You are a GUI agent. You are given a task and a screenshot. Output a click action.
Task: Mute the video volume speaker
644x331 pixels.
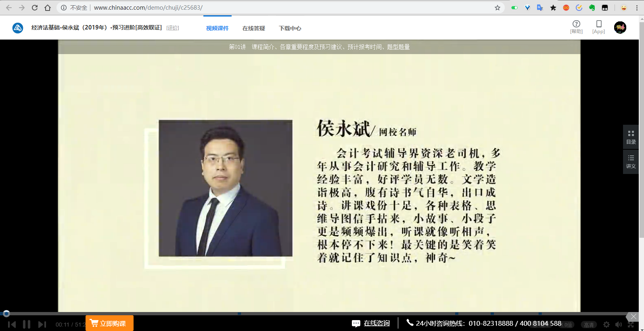(618, 325)
